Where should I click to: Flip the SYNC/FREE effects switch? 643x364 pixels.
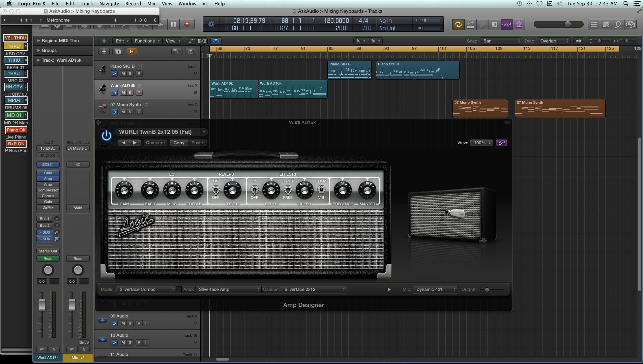click(288, 190)
